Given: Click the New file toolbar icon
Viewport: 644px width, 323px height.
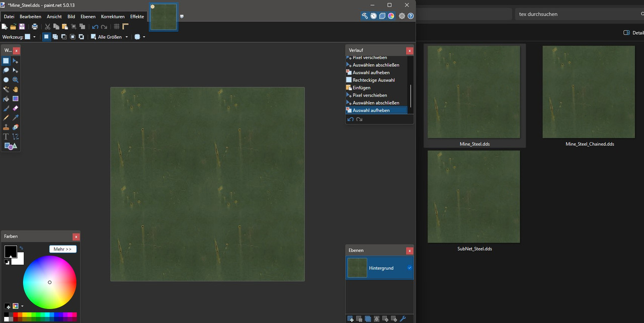Looking at the screenshot, I should coord(5,27).
